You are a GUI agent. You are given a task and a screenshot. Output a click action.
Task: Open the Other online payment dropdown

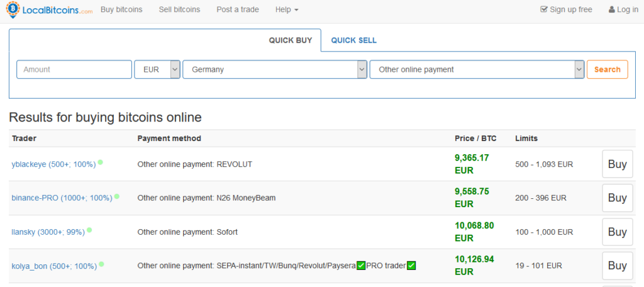477,69
